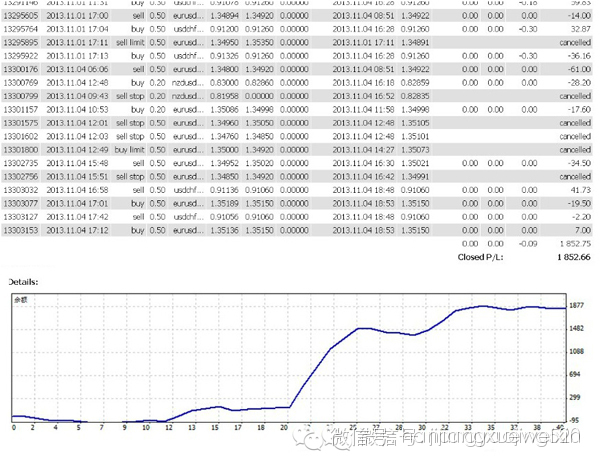
Task: Select order number 13303077
Action: [x=21, y=203]
